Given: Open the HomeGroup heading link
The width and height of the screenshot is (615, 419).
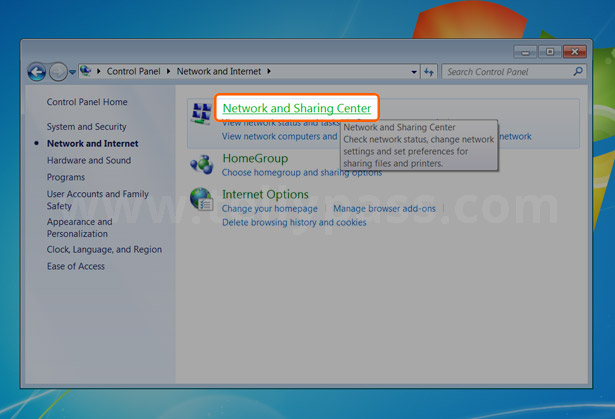Looking at the screenshot, I should click(255, 158).
